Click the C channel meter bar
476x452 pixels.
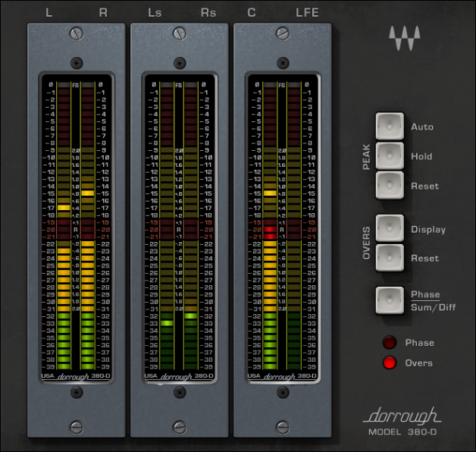coord(270,226)
